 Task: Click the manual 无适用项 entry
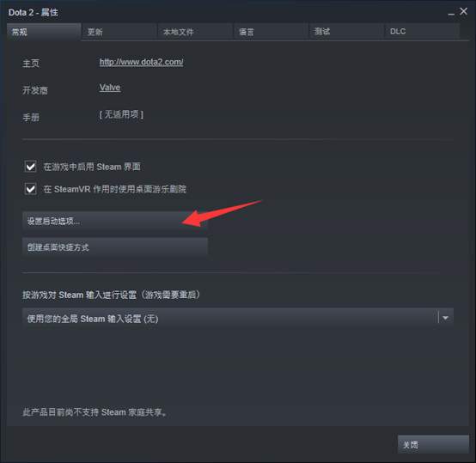(121, 115)
